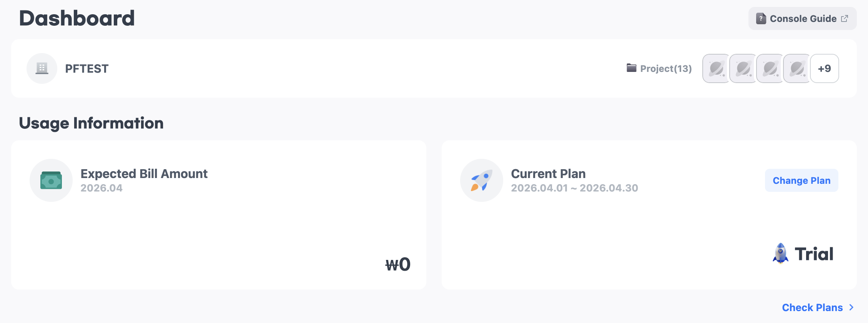Open the fourth project planet thumbnail
Viewport: 868px width, 323px height.
[x=797, y=68]
